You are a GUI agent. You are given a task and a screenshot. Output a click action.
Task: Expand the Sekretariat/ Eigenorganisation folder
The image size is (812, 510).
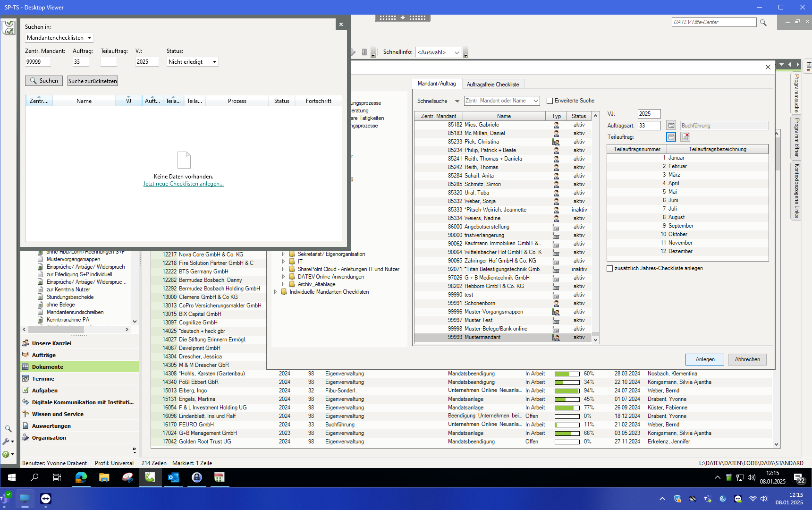pyautogui.click(x=283, y=254)
